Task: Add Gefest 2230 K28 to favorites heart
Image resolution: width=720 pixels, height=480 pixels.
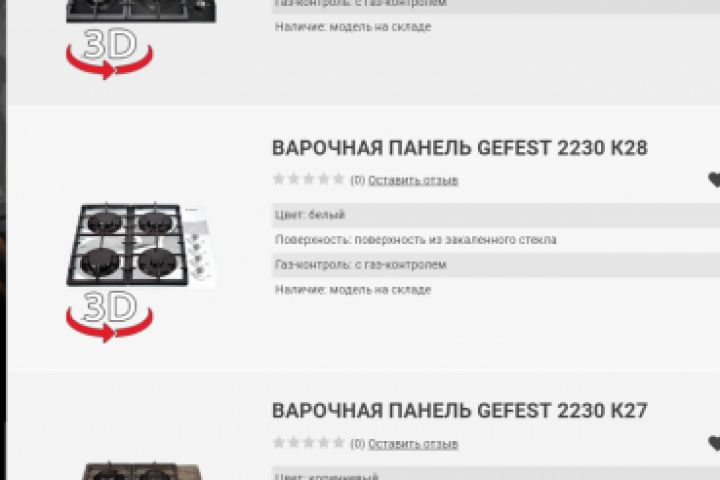Action: tap(714, 180)
